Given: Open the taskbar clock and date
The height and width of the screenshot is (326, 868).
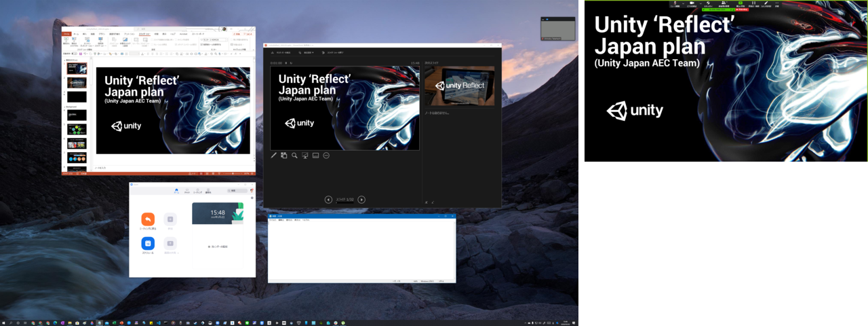Looking at the screenshot, I should pyautogui.click(x=566, y=322).
